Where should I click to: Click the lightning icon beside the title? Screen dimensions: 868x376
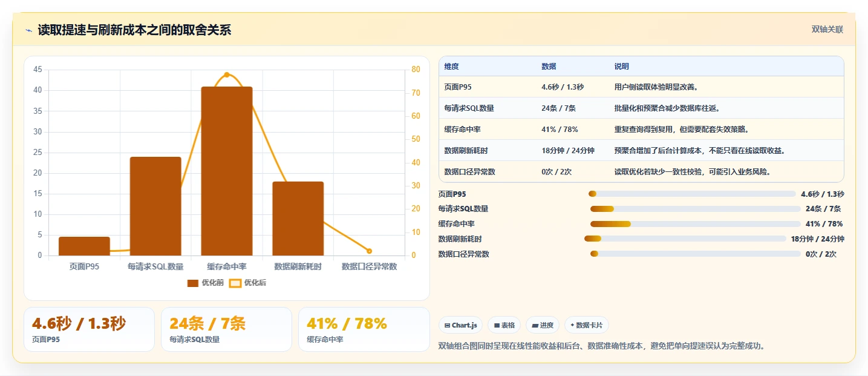(x=29, y=30)
